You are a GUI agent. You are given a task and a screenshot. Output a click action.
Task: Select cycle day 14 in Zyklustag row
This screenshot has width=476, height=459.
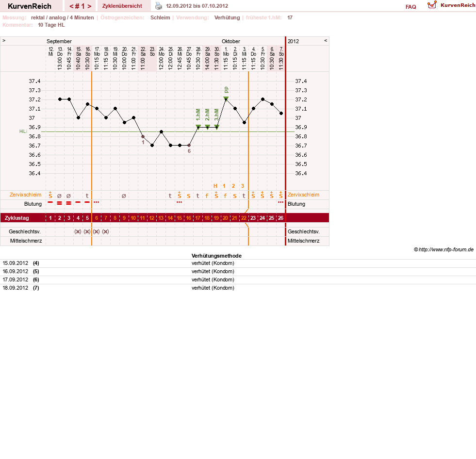[x=170, y=218]
